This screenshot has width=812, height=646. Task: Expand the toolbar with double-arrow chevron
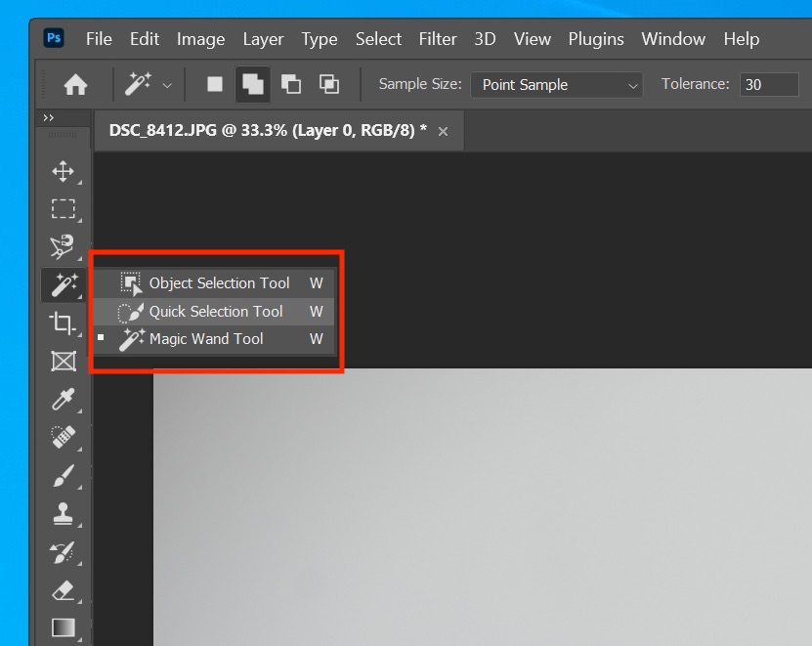click(x=49, y=117)
